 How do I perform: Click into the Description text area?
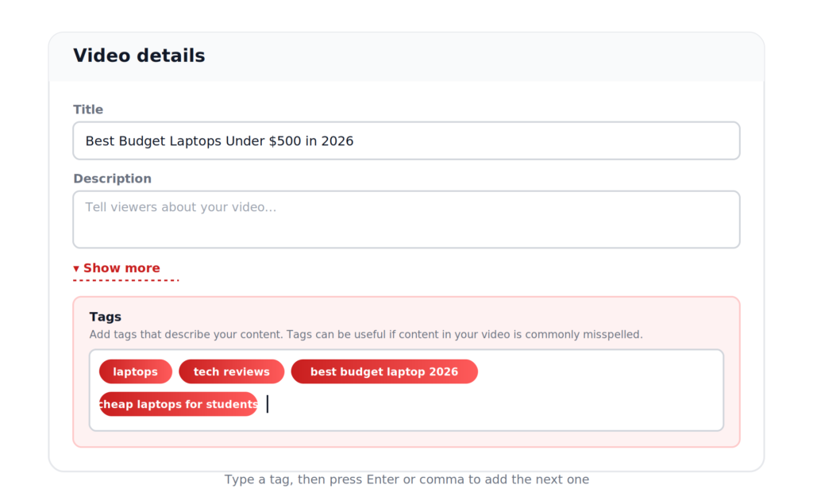(406, 219)
